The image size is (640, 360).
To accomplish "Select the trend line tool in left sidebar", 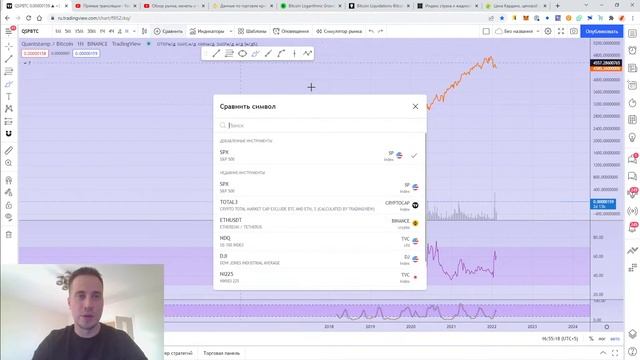I will click(9, 59).
